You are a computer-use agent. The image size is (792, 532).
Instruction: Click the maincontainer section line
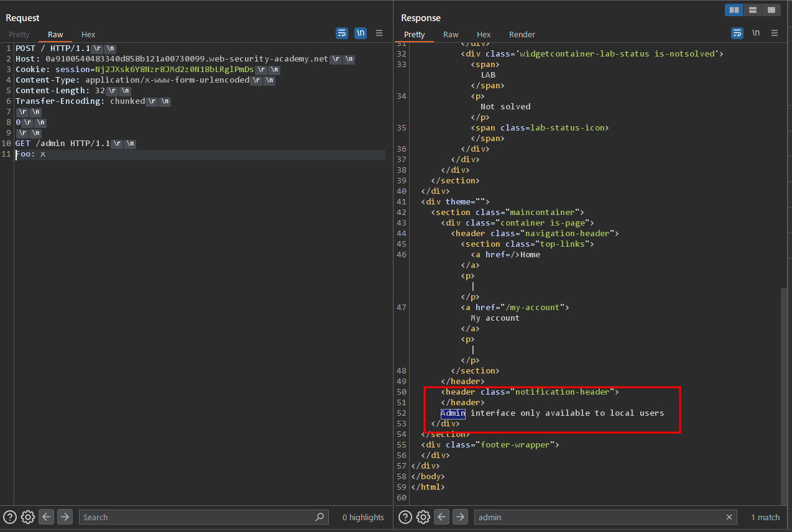click(507, 212)
